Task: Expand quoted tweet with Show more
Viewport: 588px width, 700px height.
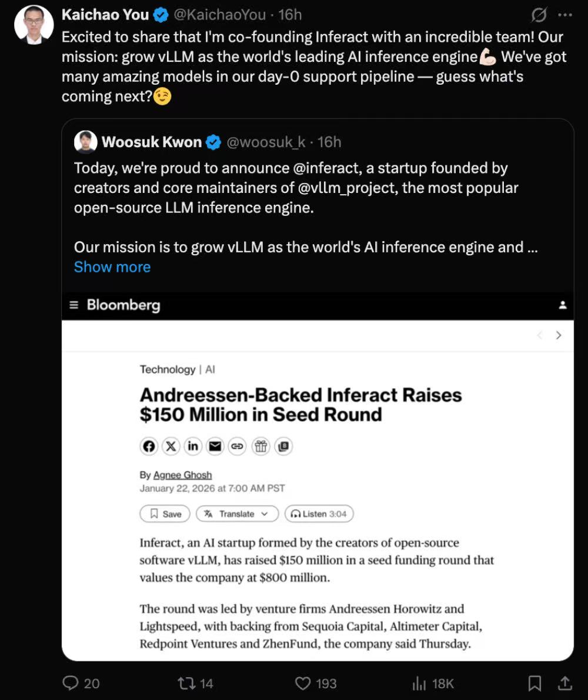Action: [112, 267]
